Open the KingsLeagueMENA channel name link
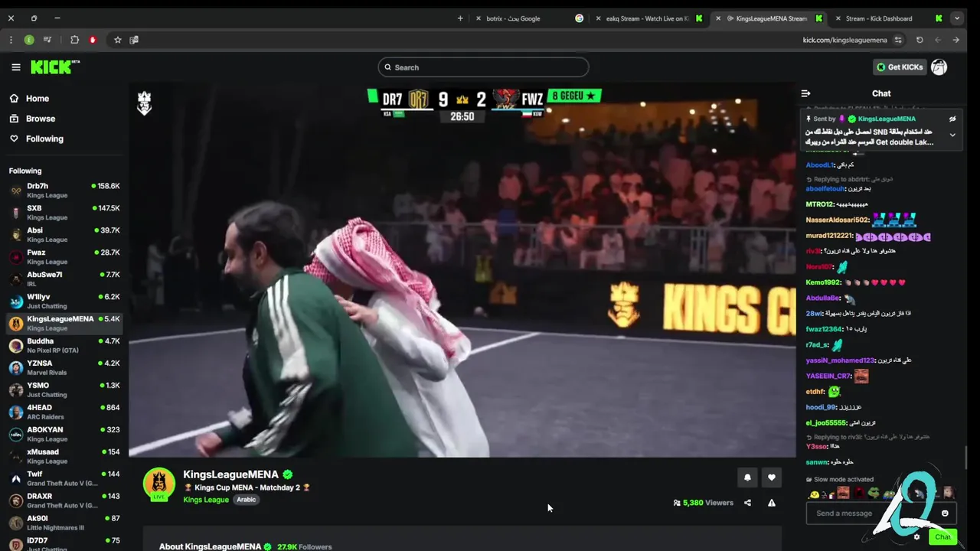This screenshot has height=551, width=980. 230,474
